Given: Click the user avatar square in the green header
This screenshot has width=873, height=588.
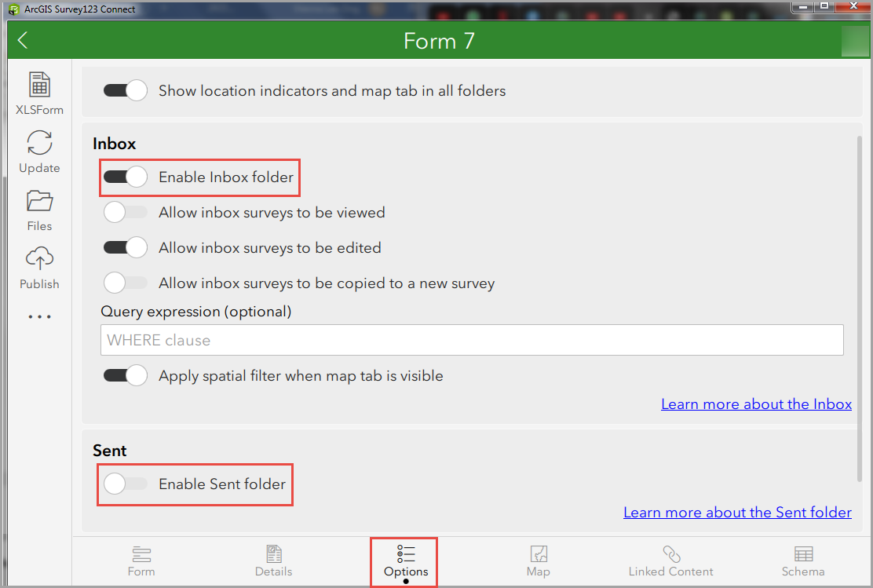Looking at the screenshot, I should (855, 41).
